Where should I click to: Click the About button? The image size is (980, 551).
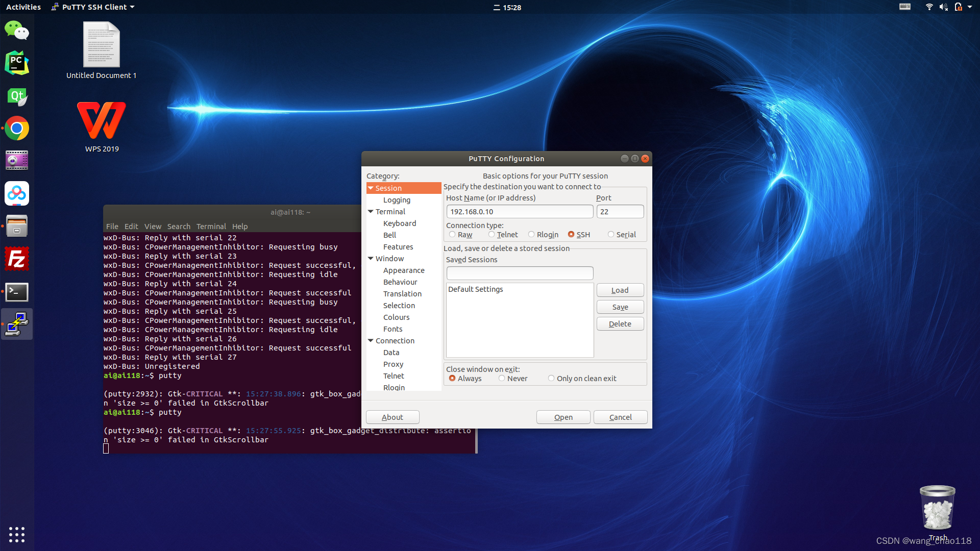coord(393,417)
